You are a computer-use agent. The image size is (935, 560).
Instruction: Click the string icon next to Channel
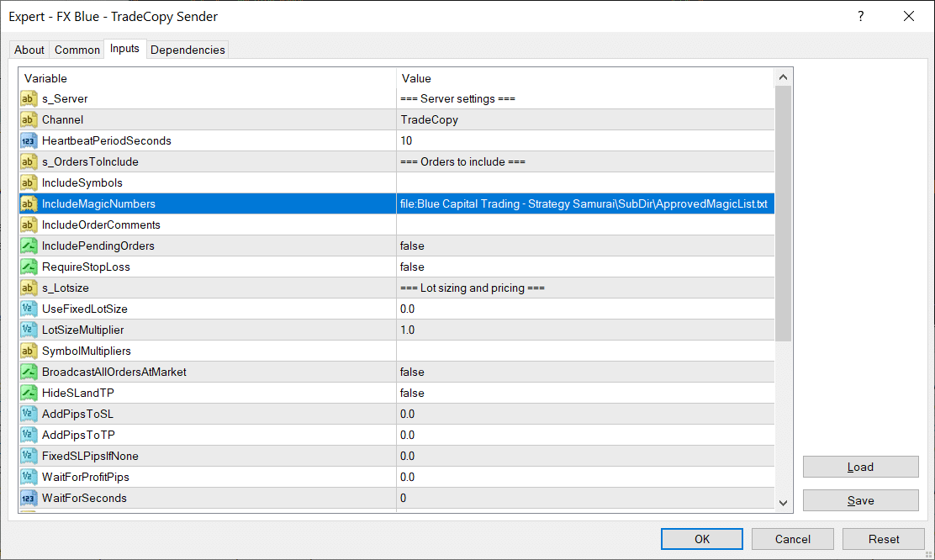point(29,119)
